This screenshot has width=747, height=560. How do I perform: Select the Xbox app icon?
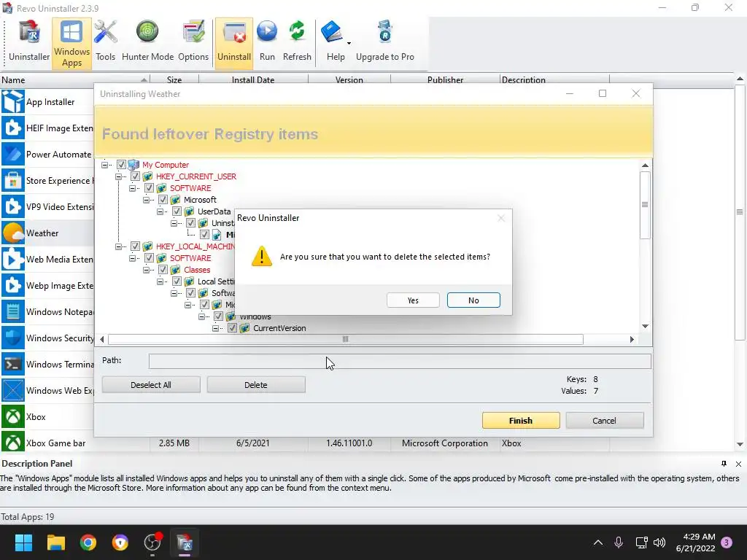click(13, 416)
